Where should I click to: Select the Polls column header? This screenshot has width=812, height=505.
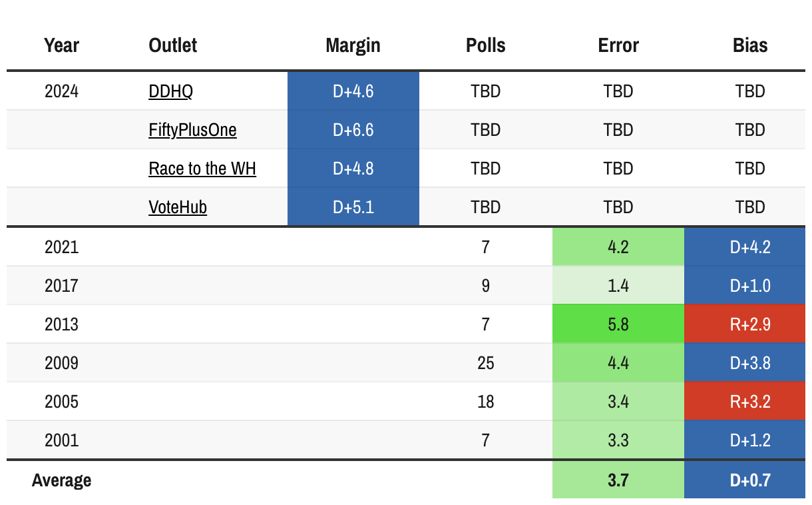(485, 45)
